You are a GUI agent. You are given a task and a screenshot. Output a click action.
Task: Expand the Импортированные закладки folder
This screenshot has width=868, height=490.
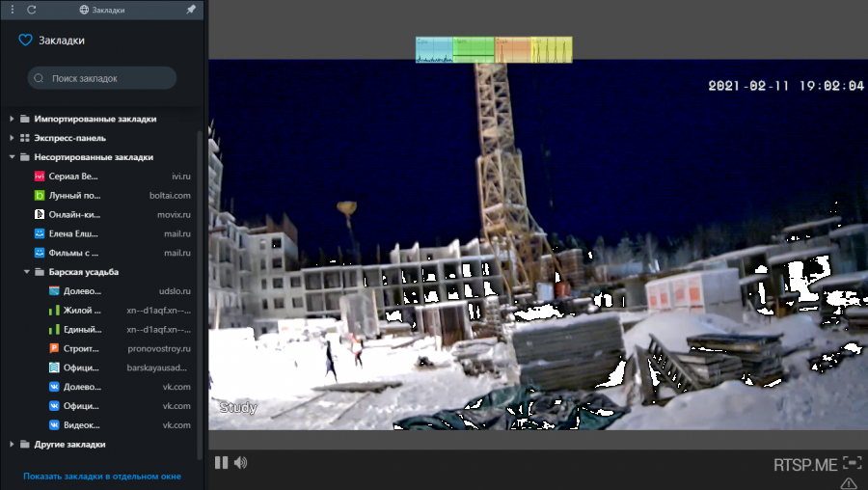(12, 119)
